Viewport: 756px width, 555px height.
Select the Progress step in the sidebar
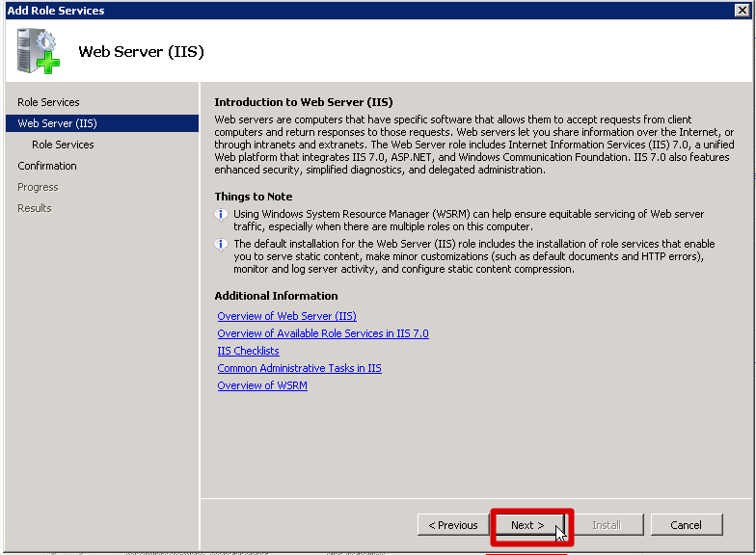[38, 187]
